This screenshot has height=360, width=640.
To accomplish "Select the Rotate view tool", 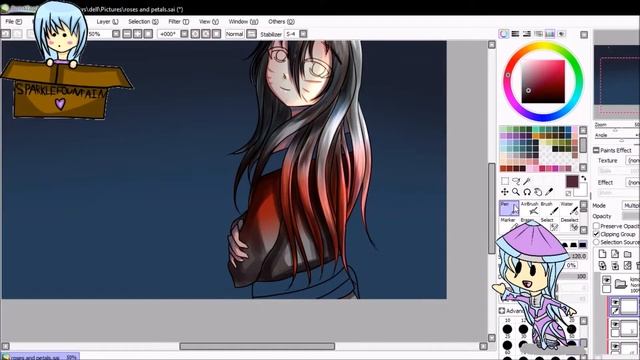I will [x=527, y=192].
